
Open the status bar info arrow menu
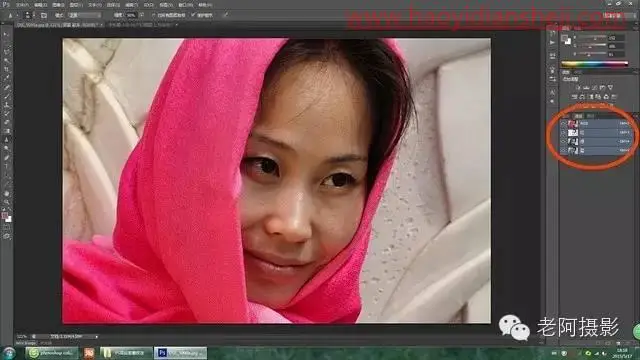(97, 337)
